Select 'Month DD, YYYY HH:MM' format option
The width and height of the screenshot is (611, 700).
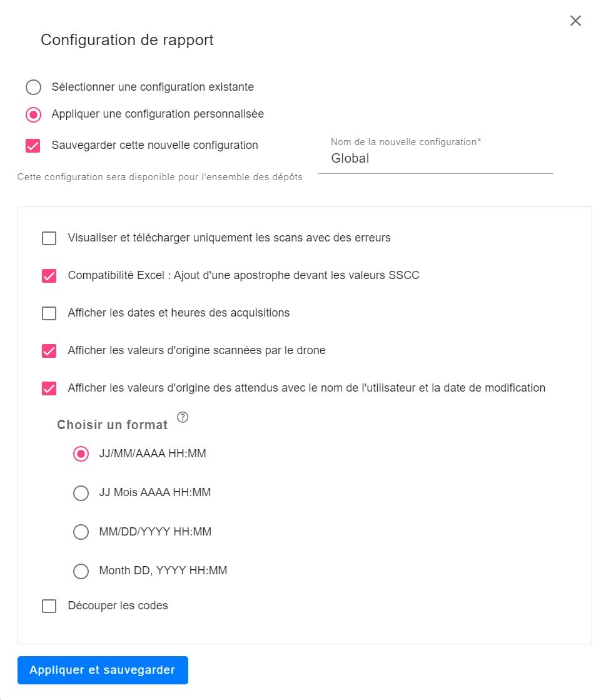(81, 571)
